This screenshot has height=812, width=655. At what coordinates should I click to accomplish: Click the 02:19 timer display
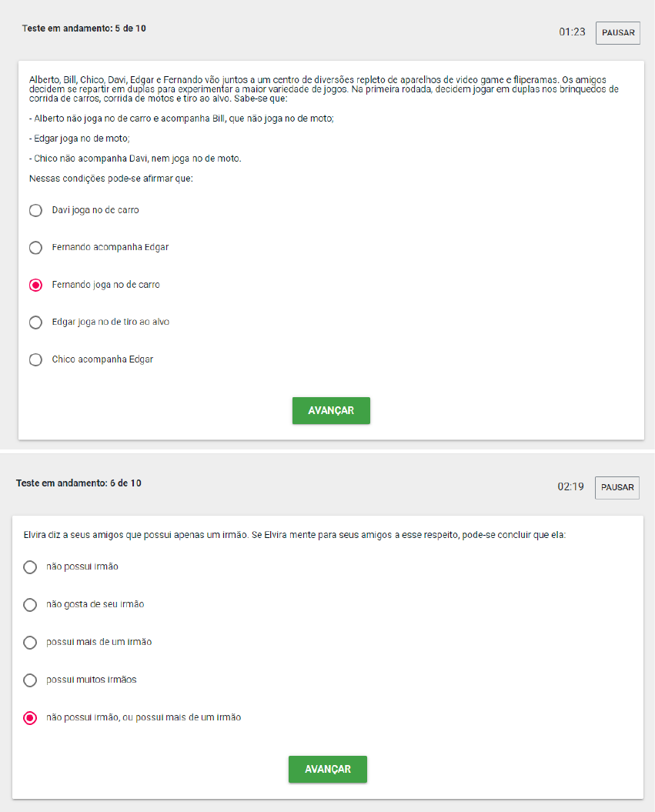pos(570,486)
